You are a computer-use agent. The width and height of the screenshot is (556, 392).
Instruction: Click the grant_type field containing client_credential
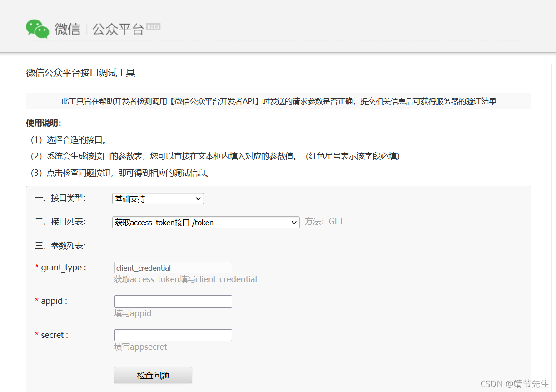tap(173, 268)
